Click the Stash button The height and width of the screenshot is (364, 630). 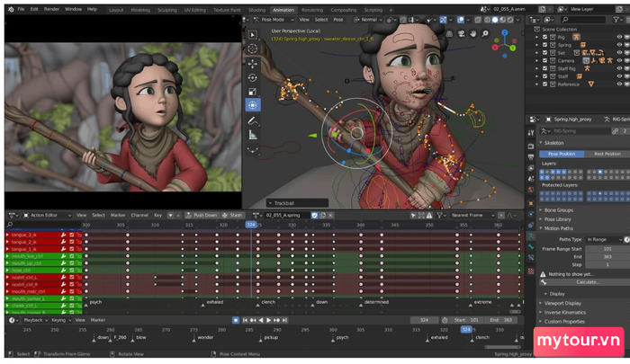pyautogui.click(x=232, y=215)
